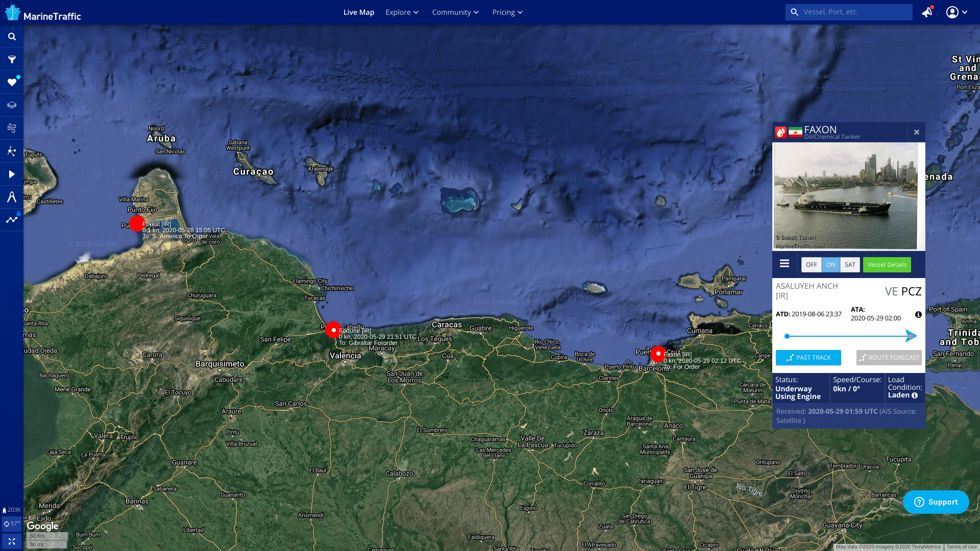Click the voyage progress start dot
The width and height of the screenshot is (980, 551).
click(x=787, y=336)
